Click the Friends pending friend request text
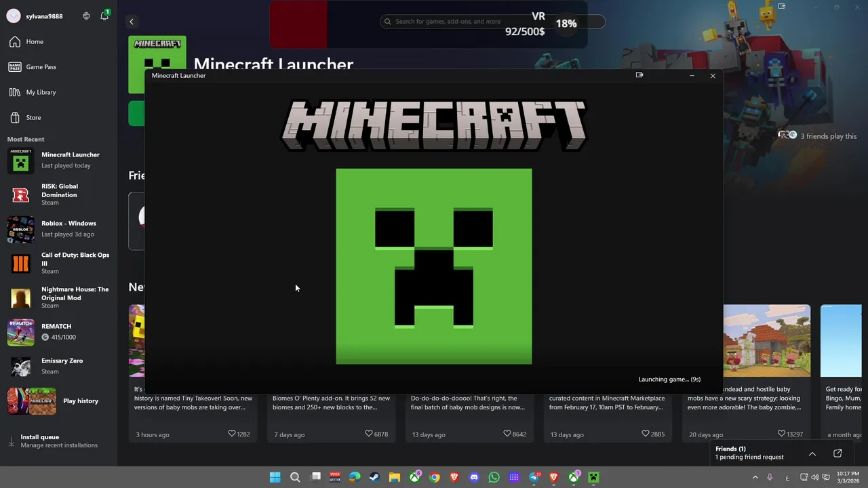 749,457
